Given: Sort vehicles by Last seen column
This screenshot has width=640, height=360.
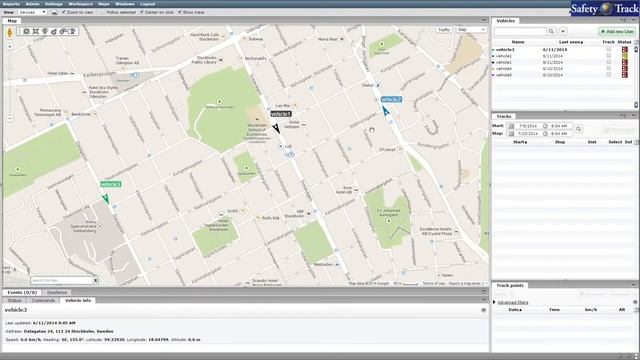Looking at the screenshot, I should (571, 42).
